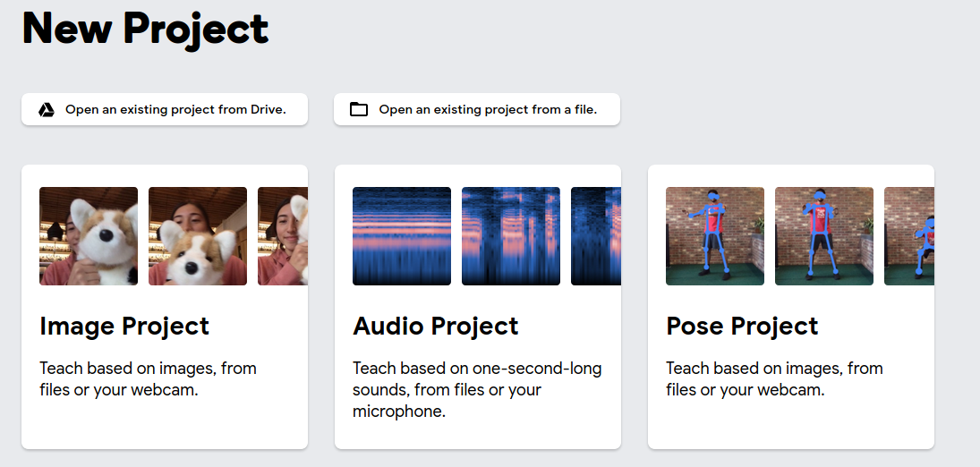Open an existing project from Drive text

175,110
